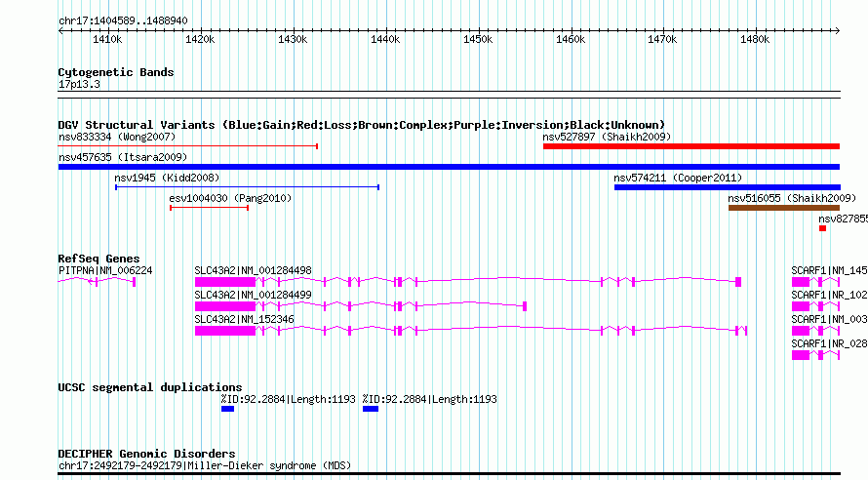Select the nsv1945 (Kidd2008) variant line
Viewport: 868px width, 480px height.
tap(247, 187)
